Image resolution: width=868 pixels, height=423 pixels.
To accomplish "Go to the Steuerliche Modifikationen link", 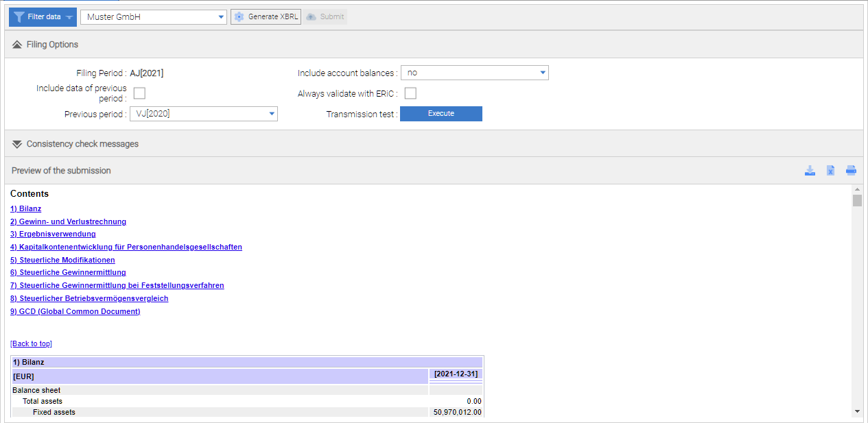I will (x=62, y=260).
